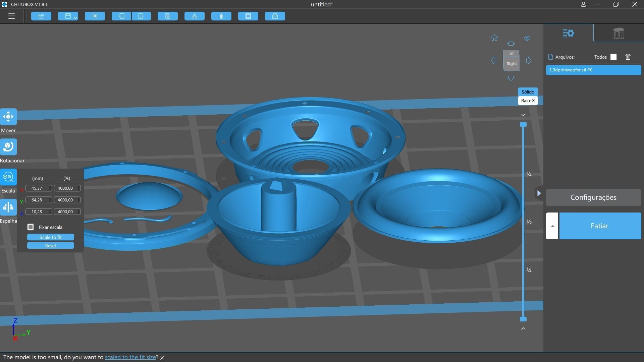
Task: Click the top handle of layer slider
Action: pyautogui.click(x=523, y=125)
